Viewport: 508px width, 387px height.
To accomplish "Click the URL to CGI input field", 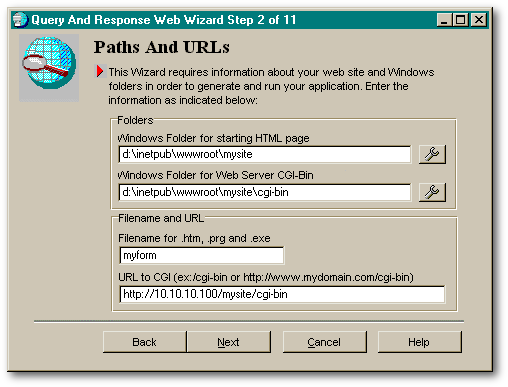I will 282,294.
